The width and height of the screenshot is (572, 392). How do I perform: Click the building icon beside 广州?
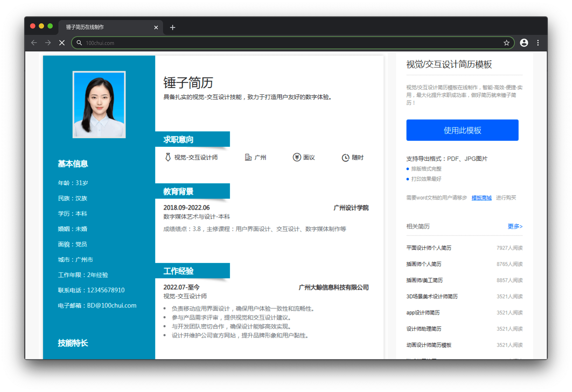pyautogui.click(x=248, y=157)
